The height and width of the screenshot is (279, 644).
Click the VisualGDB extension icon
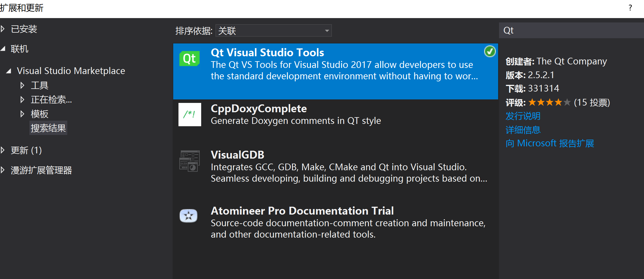tap(190, 161)
